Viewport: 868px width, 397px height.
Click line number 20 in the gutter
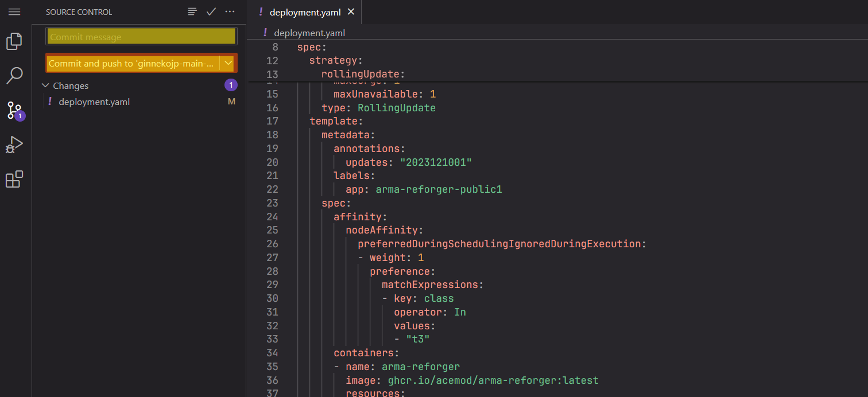[272, 162]
